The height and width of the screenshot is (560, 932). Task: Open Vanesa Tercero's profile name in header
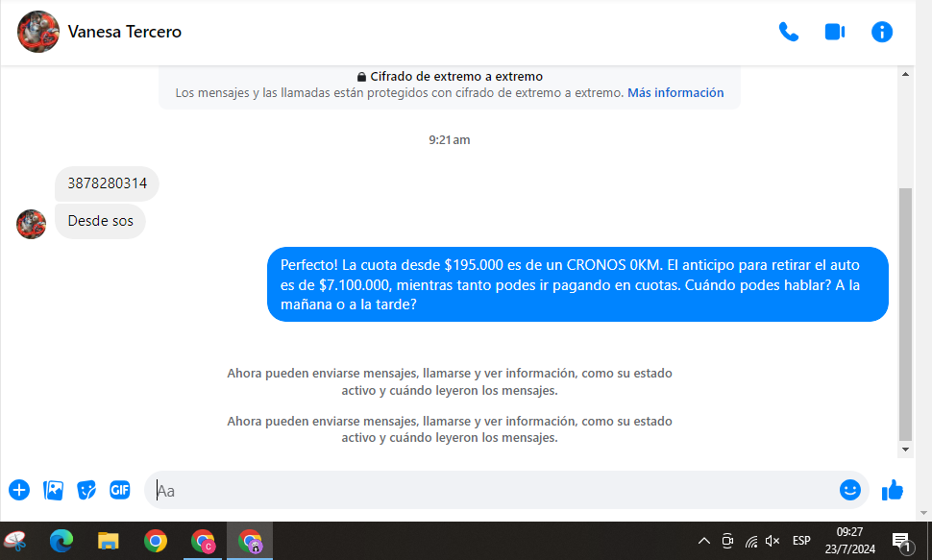pos(124,32)
